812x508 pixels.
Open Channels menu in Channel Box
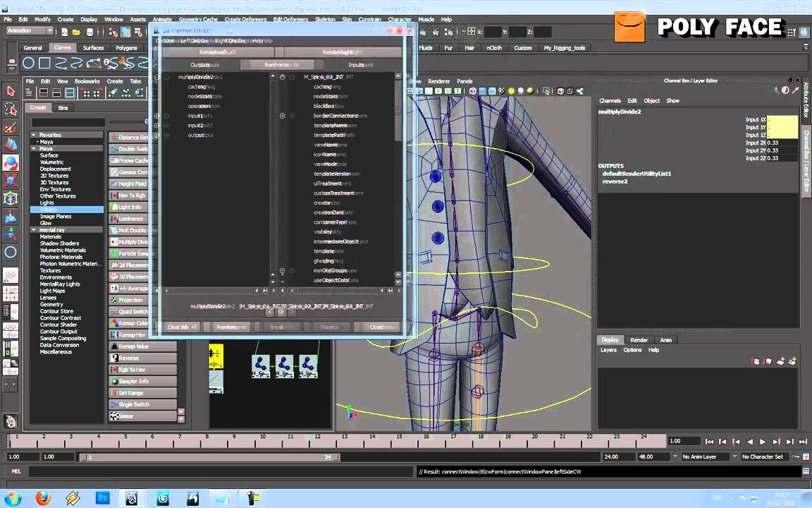[610, 101]
